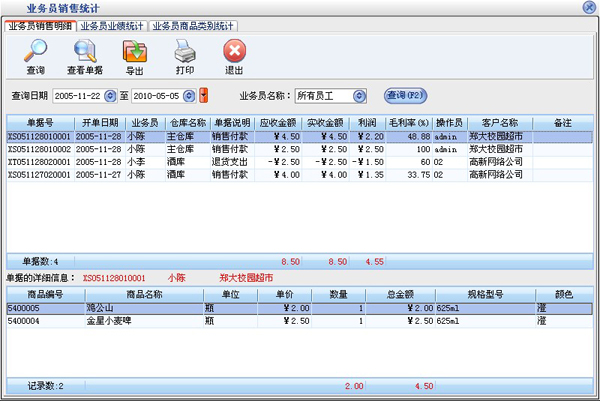Click the red 退出 exit icon
The width and height of the screenshot is (600, 401).
234,52
